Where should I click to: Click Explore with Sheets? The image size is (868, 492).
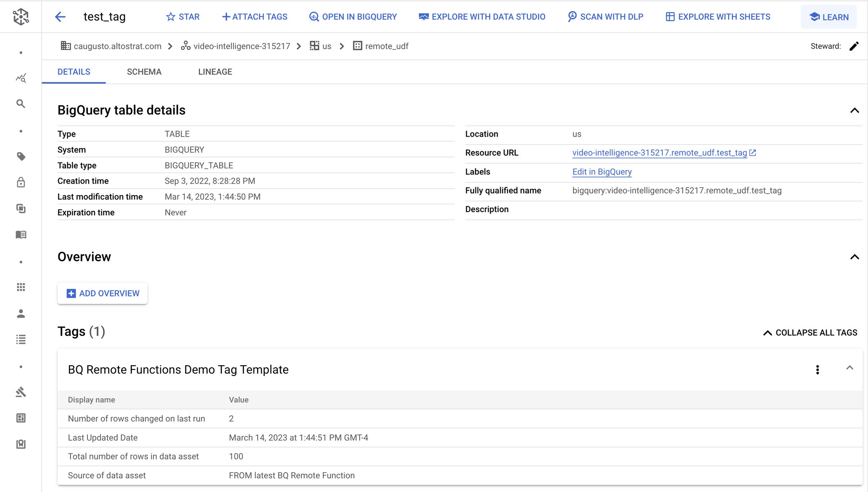click(x=718, y=17)
